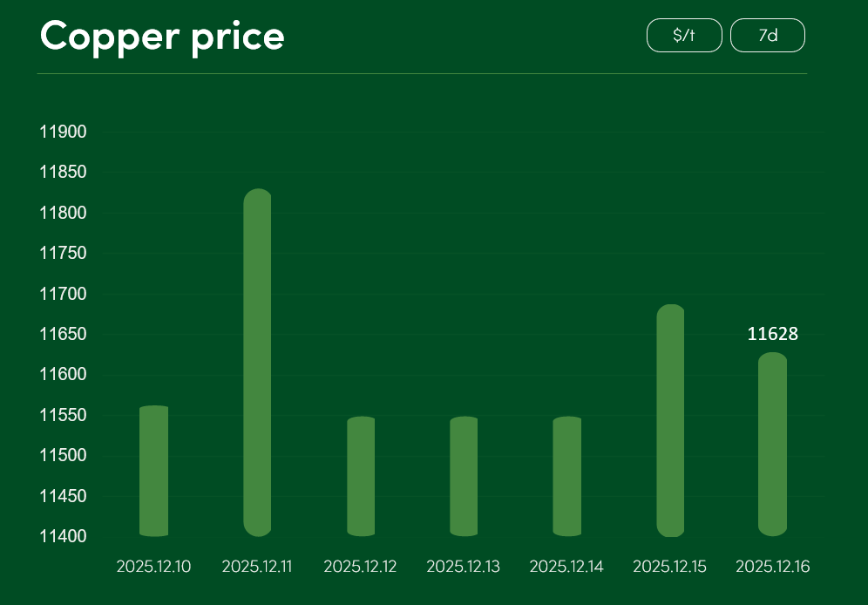Click the 2025.12.16 x-axis label
The image size is (868, 605).
point(773,567)
